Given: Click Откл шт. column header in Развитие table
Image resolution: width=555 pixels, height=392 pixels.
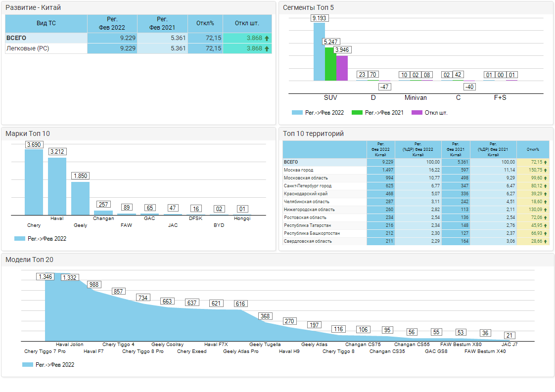Looking at the screenshot, I should coord(247,23).
